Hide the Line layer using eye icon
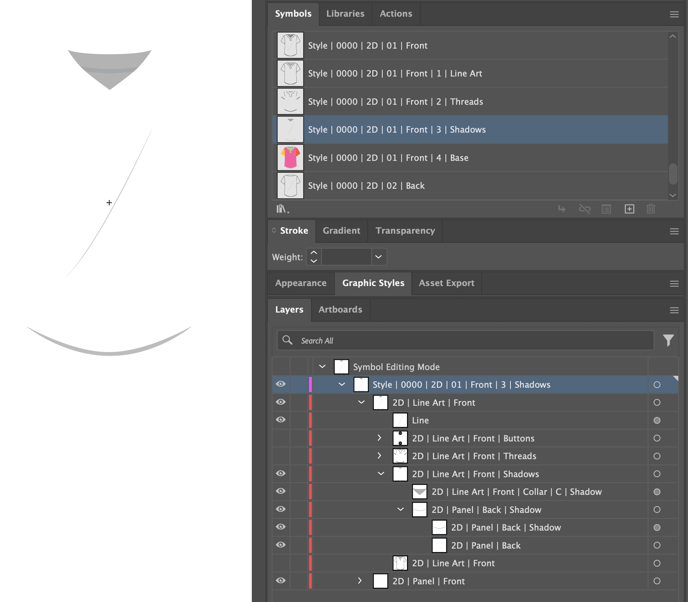 [281, 421]
